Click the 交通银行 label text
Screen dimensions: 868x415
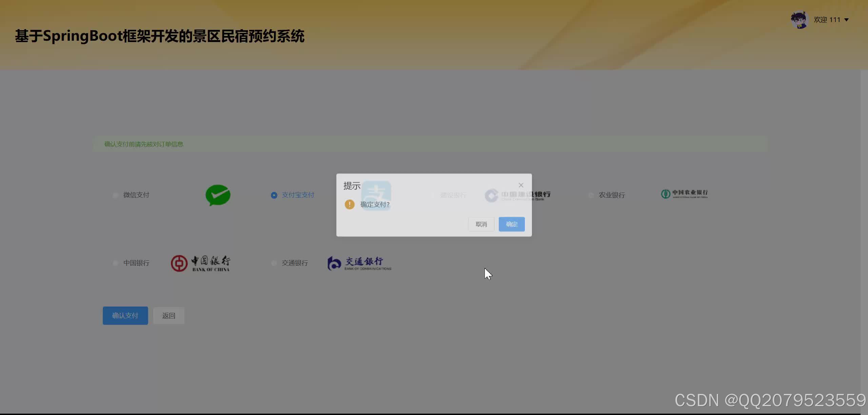(295, 263)
